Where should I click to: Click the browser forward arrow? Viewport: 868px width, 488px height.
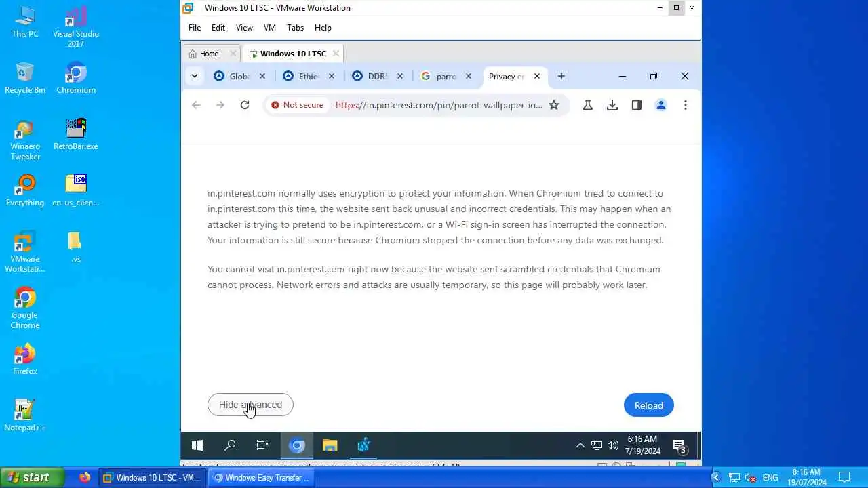220,105
